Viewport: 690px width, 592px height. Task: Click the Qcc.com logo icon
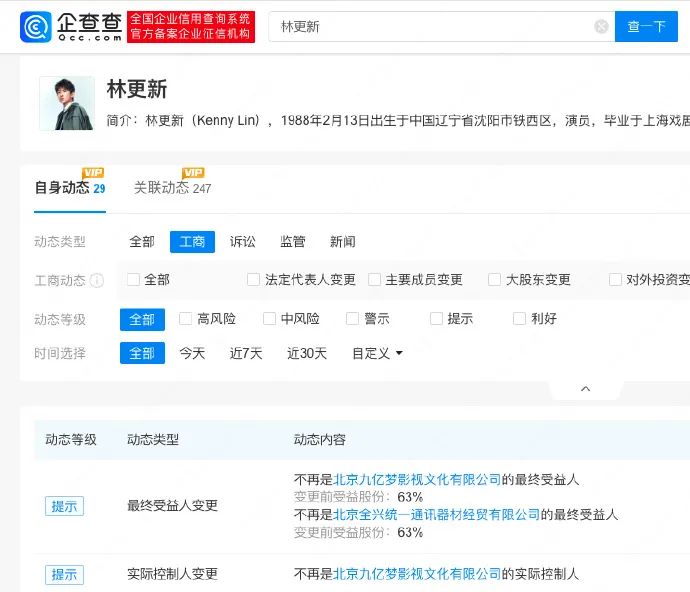[36, 27]
